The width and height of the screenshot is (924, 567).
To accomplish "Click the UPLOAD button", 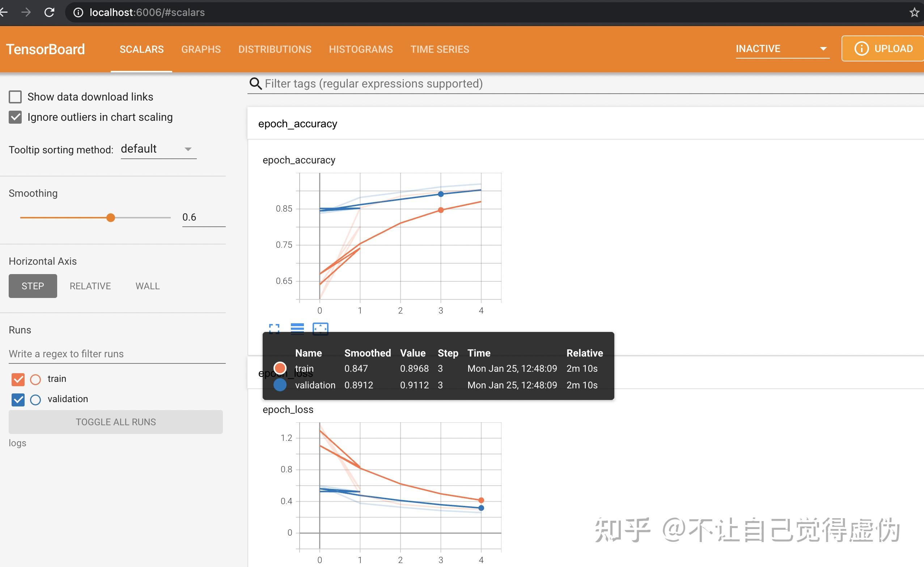I will click(x=882, y=48).
